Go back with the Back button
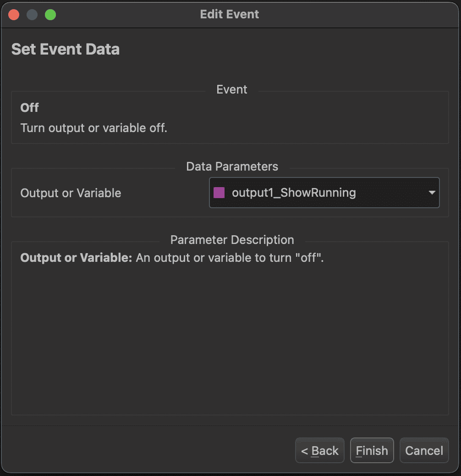This screenshot has width=461, height=476. [x=319, y=451]
